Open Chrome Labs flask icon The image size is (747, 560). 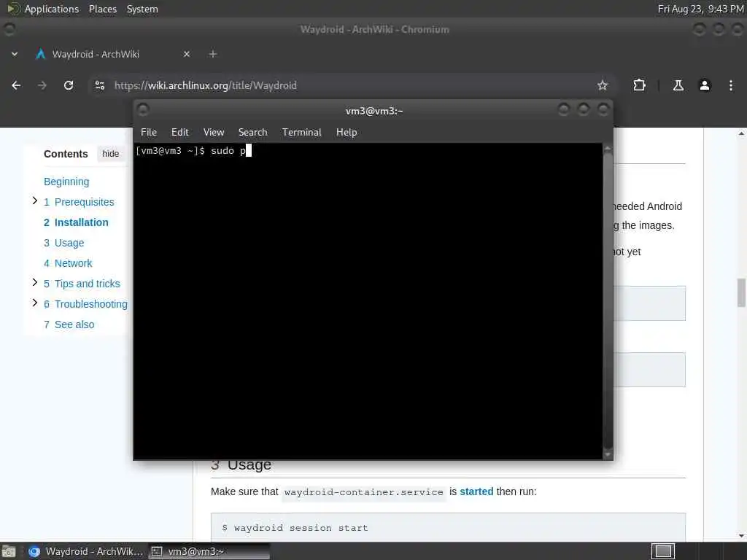pos(678,85)
